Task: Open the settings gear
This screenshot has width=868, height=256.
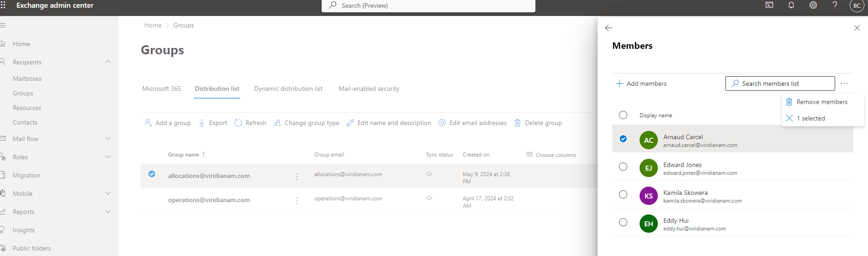Action: point(813,5)
